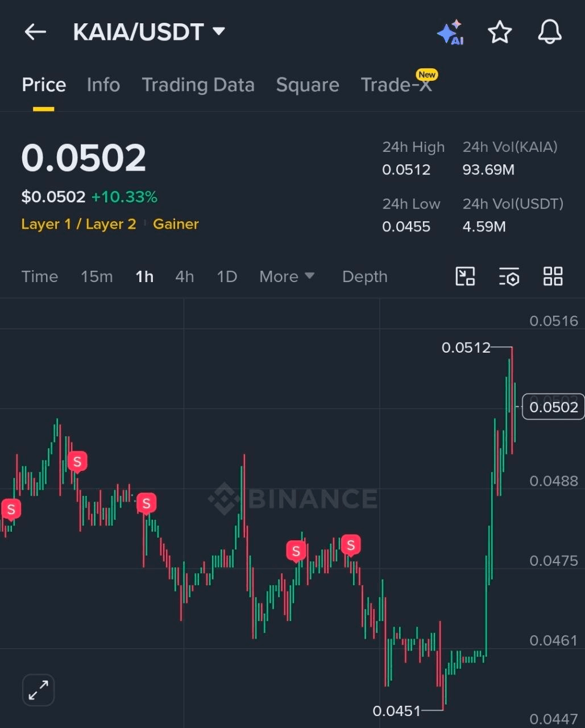The image size is (585, 728).
Task: Tap the 0.0488 price axis label
Action: 553,481
